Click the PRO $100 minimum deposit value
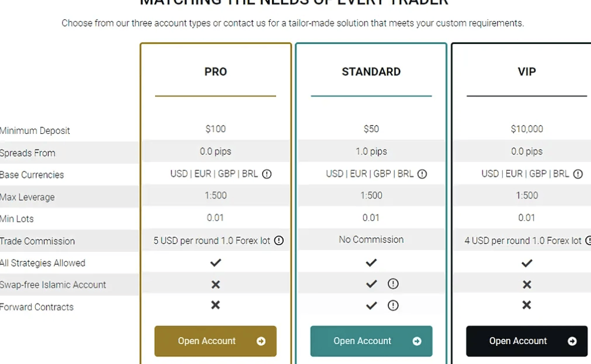 coord(216,129)
